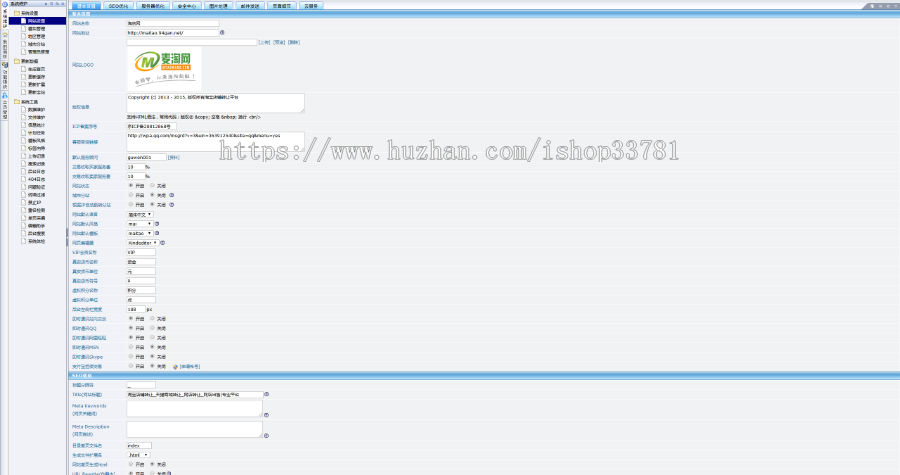
Task: Open 禁止IP in the sidebar tree
Action: click(34, 203)
